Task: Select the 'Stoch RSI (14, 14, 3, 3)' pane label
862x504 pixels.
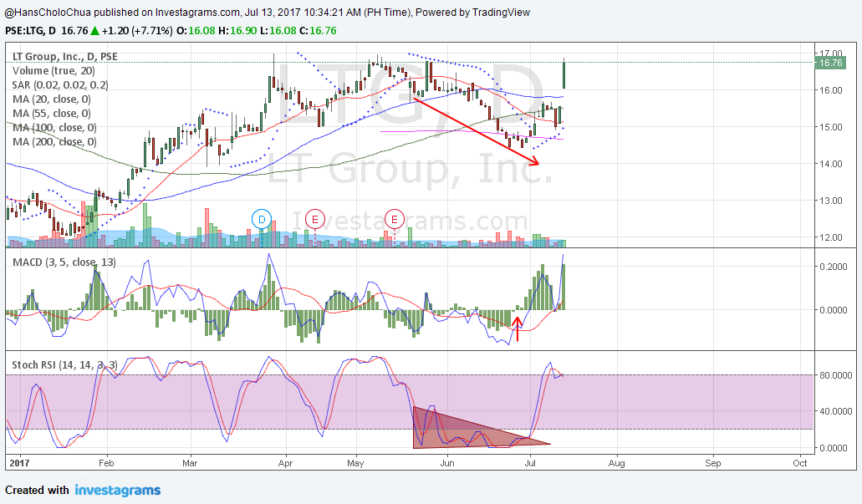Action: click(65, 365)
